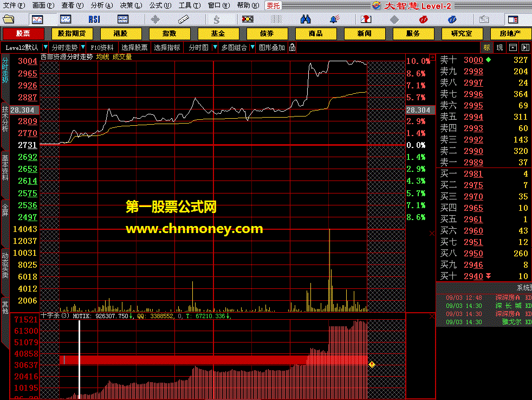
Task: Click the window layout icon
Action: [x=512, y=20]
